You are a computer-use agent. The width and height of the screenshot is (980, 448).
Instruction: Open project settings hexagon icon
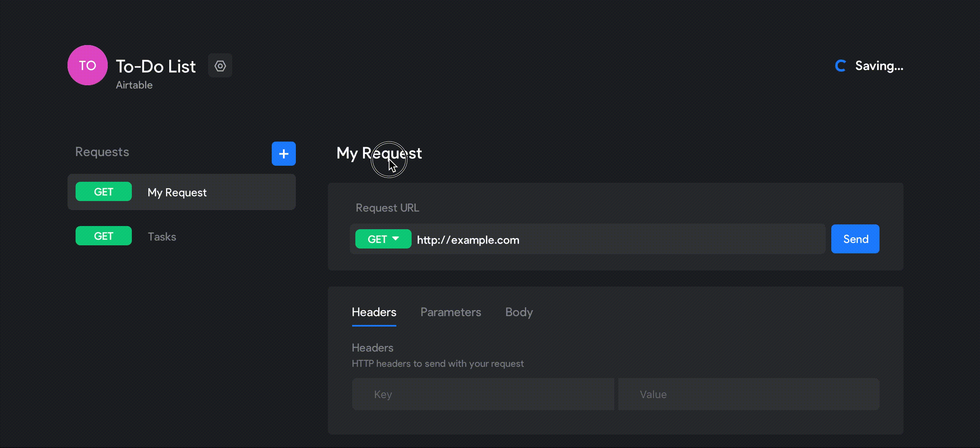coord(220,66)
